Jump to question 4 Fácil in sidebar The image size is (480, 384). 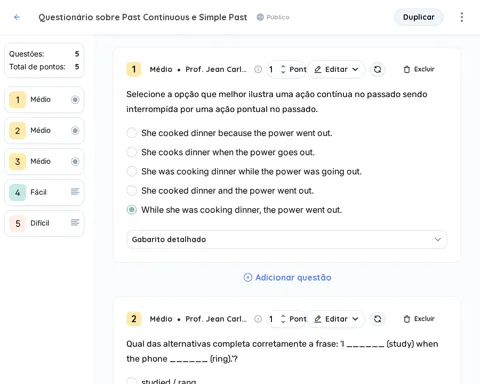coord(44,192)
